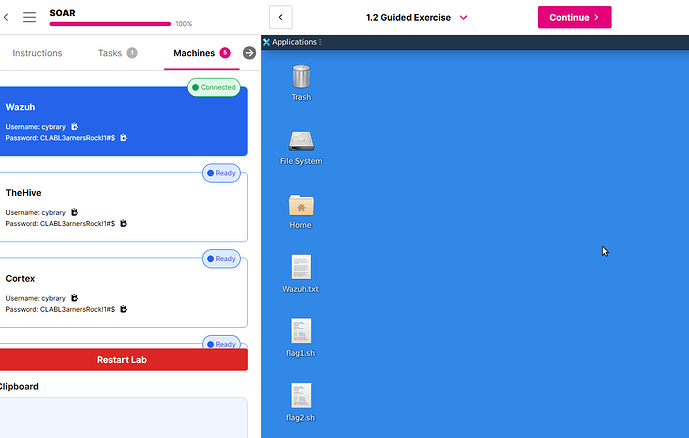The image size is (689, 438).
Task: Open the Home folder icon
Action: [301, 205]
